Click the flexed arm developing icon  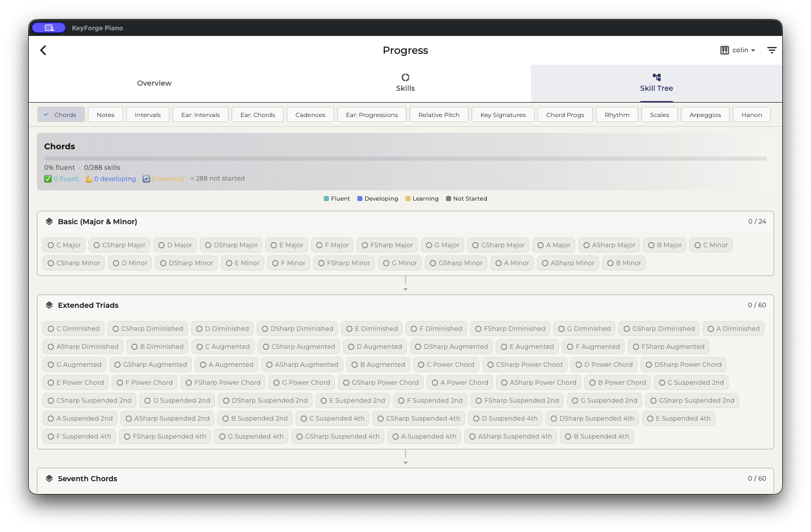point(89,179)
